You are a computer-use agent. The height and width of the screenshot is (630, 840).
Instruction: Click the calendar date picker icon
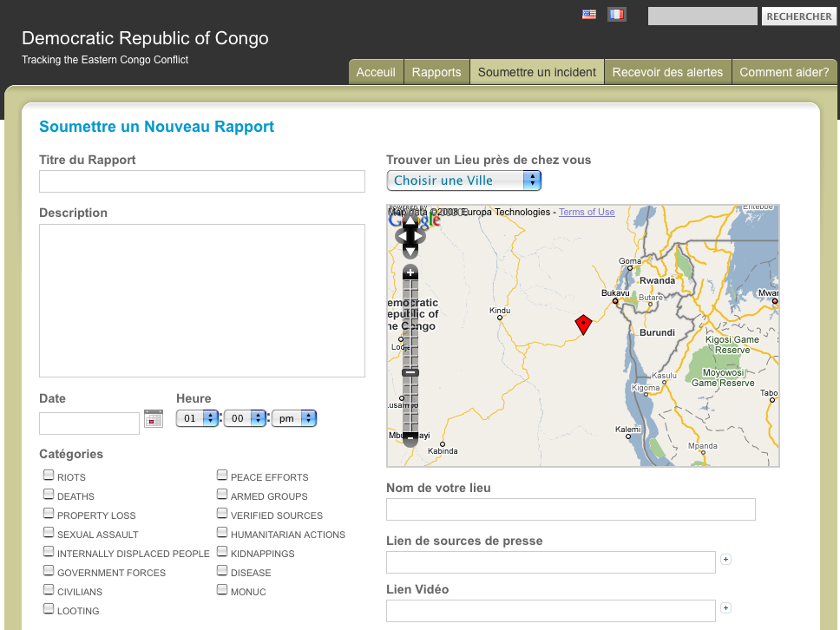[154, 418]
